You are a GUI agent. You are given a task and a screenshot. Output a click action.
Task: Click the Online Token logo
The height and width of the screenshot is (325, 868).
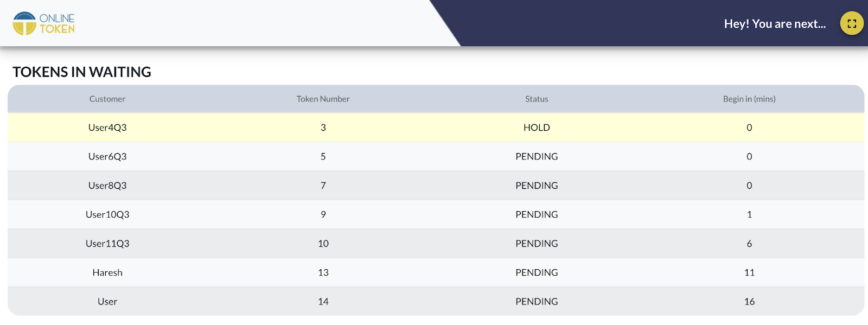(x=44, y=23)
